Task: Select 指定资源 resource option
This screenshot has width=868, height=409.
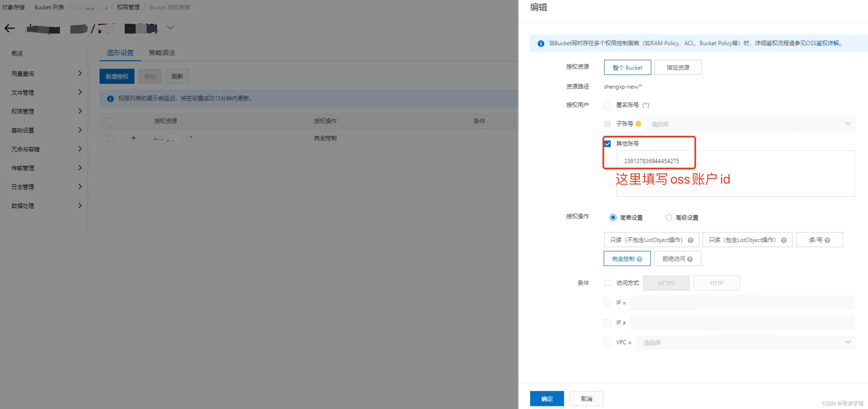Action: coord(678,68)
